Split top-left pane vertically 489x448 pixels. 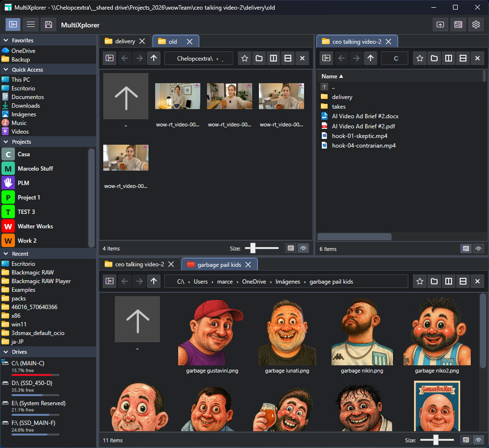(273, 58)
